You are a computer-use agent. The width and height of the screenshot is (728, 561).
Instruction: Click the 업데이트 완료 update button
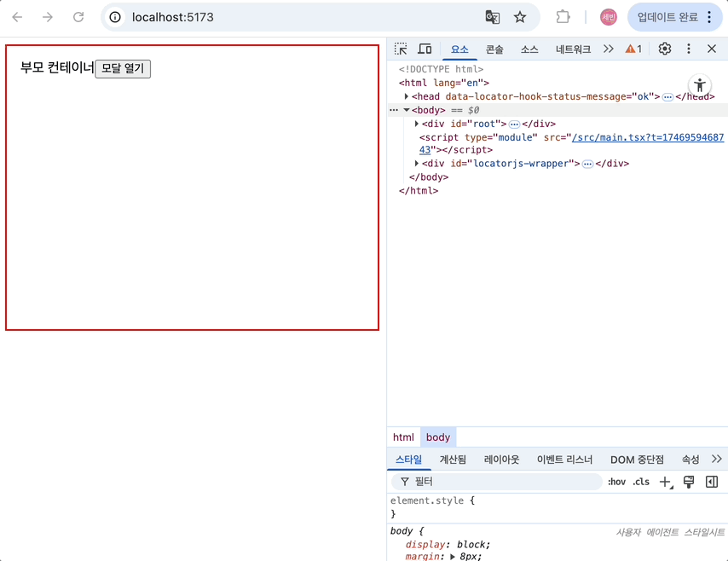(667, 17)
